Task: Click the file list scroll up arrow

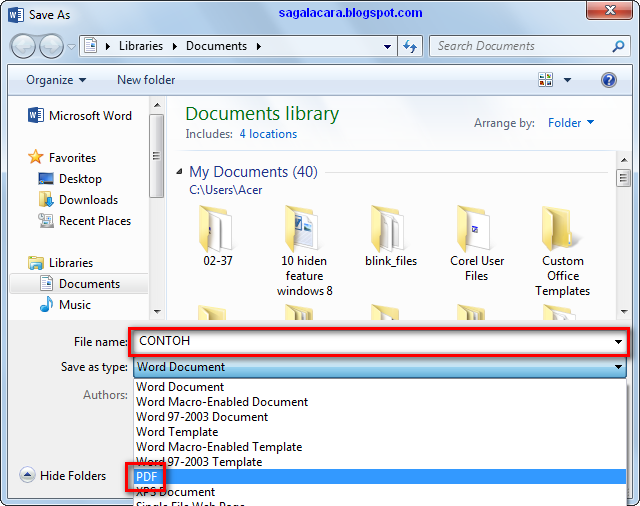Action: click(x=624, y=160)
